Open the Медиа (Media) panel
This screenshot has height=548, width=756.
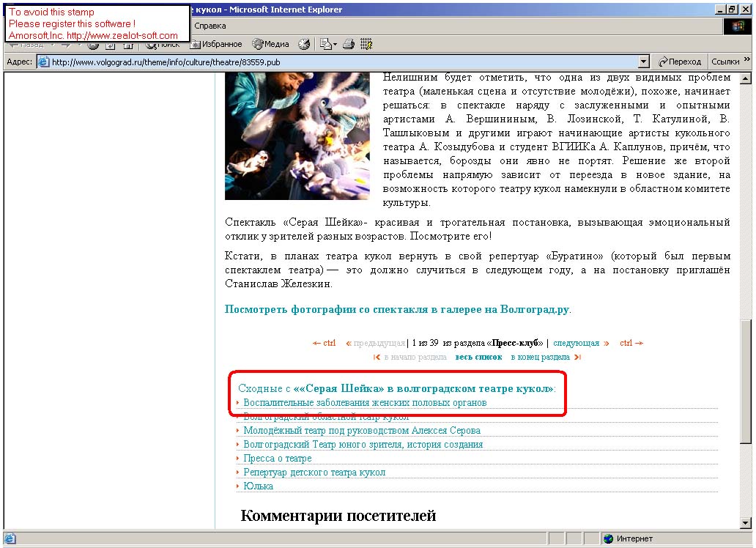(x=270, y=44)
